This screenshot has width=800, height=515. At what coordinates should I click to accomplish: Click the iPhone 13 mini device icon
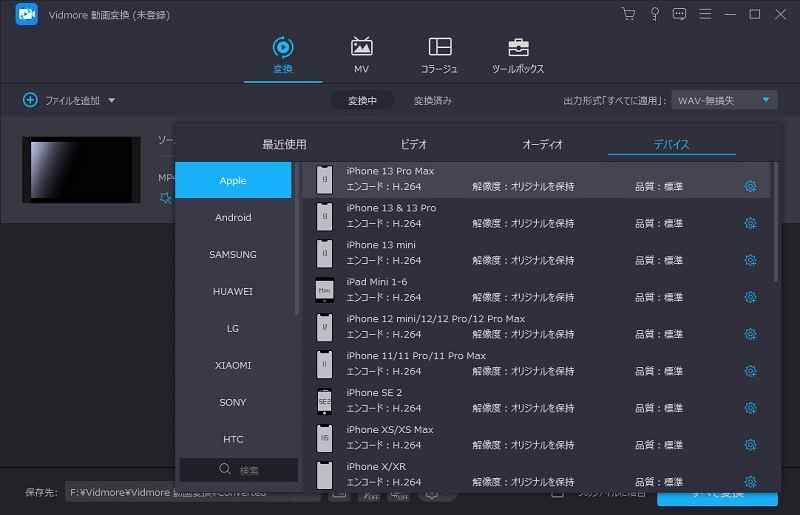[324, 254]
